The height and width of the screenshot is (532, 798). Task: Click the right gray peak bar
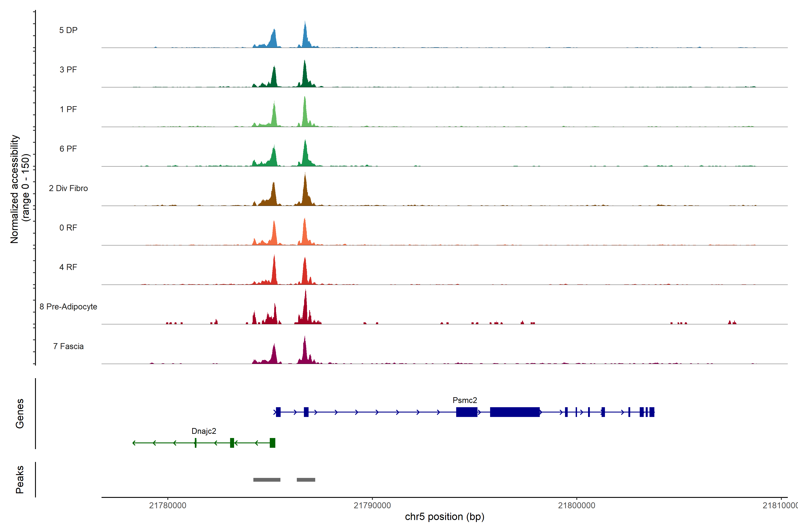click(306, 480)
